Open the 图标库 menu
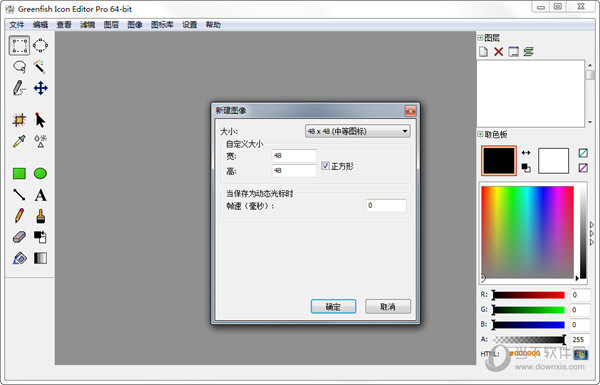The height and width of the screenshot is (385, 600). pos(162,25)
